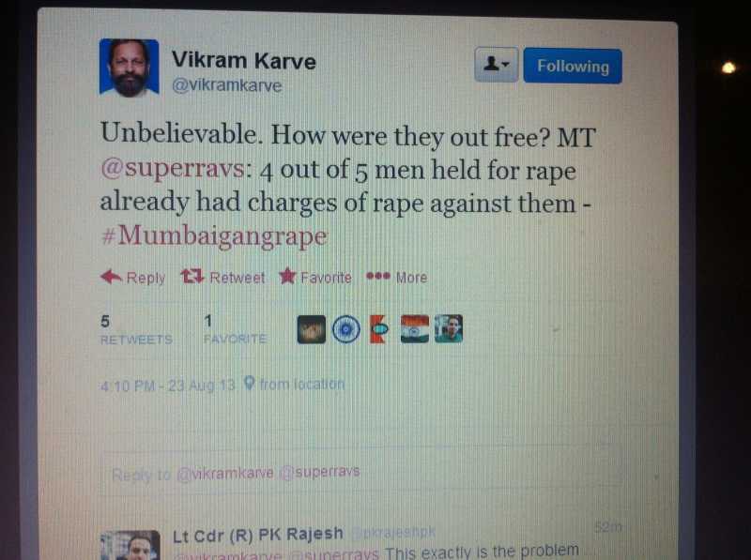Open the @vikramkarve handle link
The width and height of the screenshot is (751, 560).
[226, 85]
